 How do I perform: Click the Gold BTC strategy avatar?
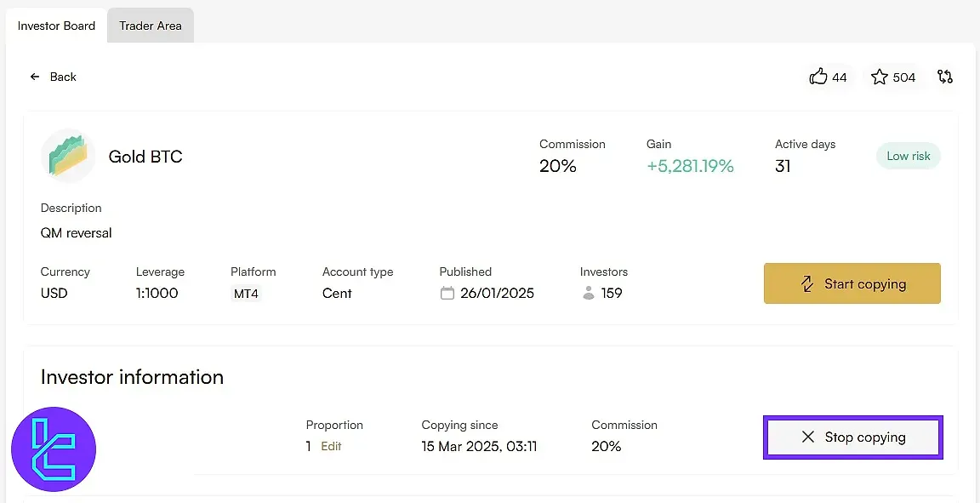(x=68, y=156)
